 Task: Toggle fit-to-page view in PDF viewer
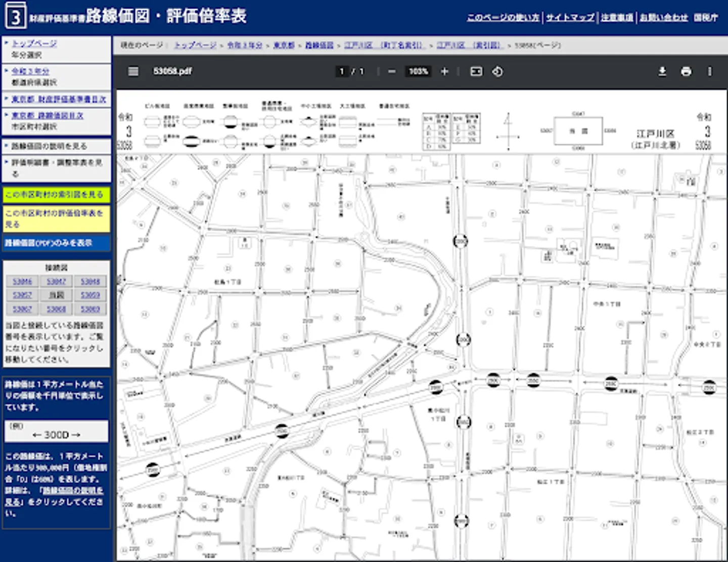(x=475, y=72)
